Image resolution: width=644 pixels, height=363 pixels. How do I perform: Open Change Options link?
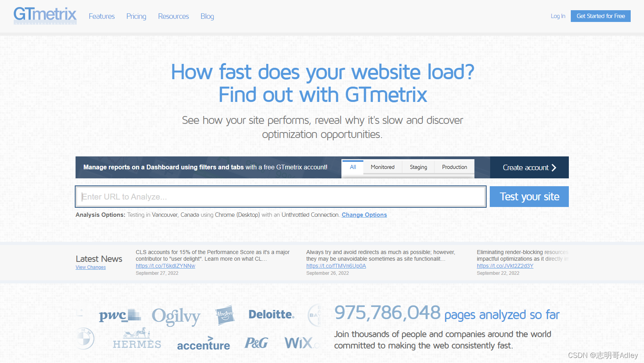pos(364,215)
